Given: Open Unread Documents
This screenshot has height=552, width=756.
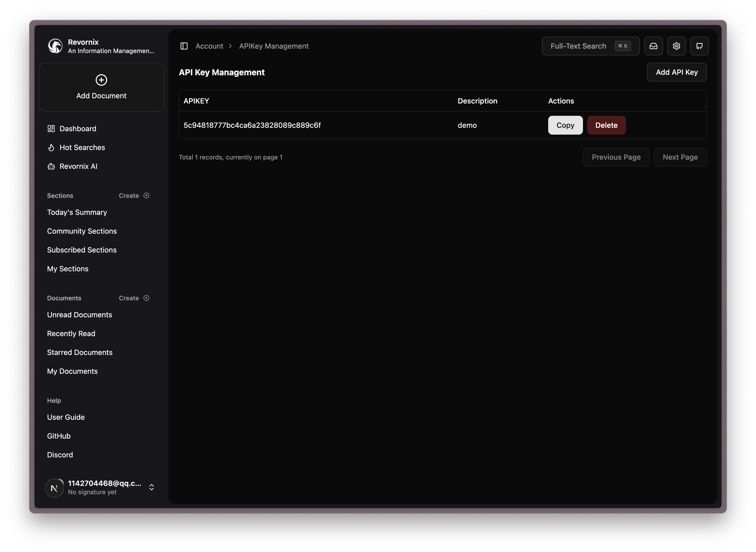Looking at the screenshot, I should [x=79, y=315].
